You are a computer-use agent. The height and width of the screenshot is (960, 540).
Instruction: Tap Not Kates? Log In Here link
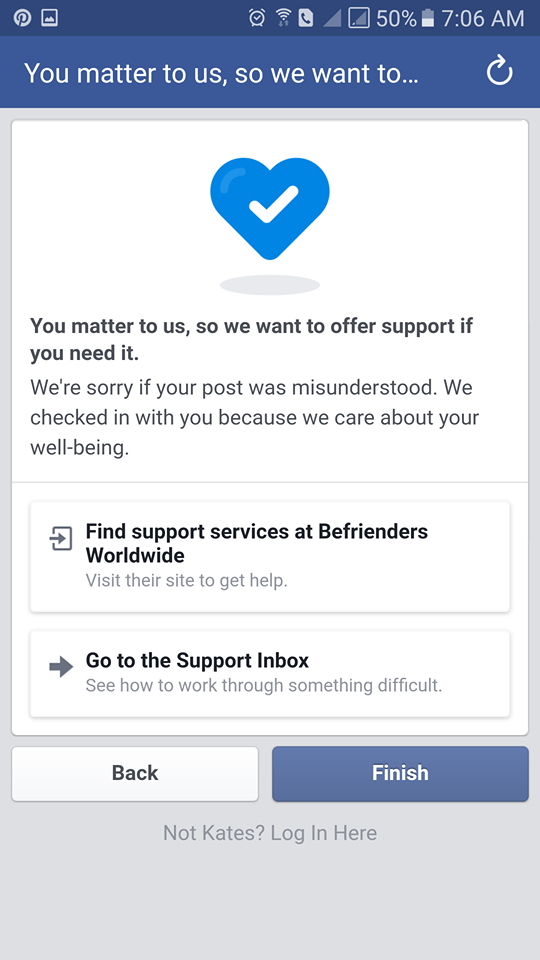pyautogui.click(x=270, y=833)
